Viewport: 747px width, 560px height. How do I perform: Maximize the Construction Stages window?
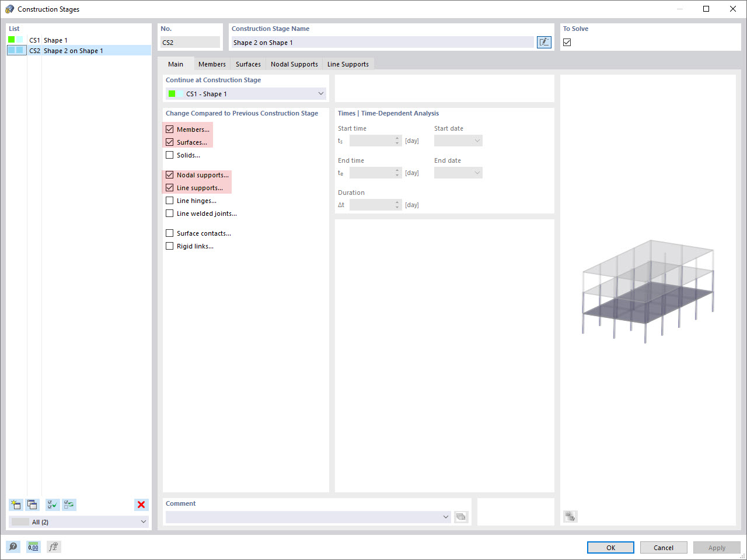706,9
